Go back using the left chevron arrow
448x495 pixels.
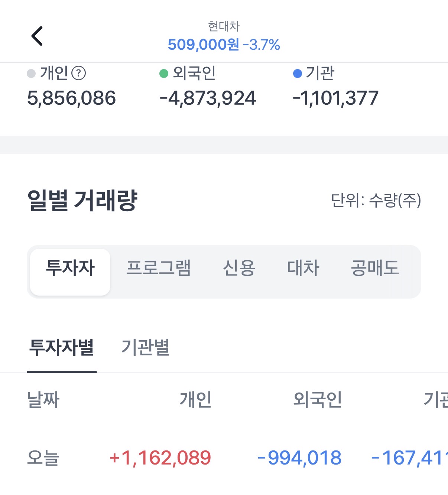[x=37, y=36]
